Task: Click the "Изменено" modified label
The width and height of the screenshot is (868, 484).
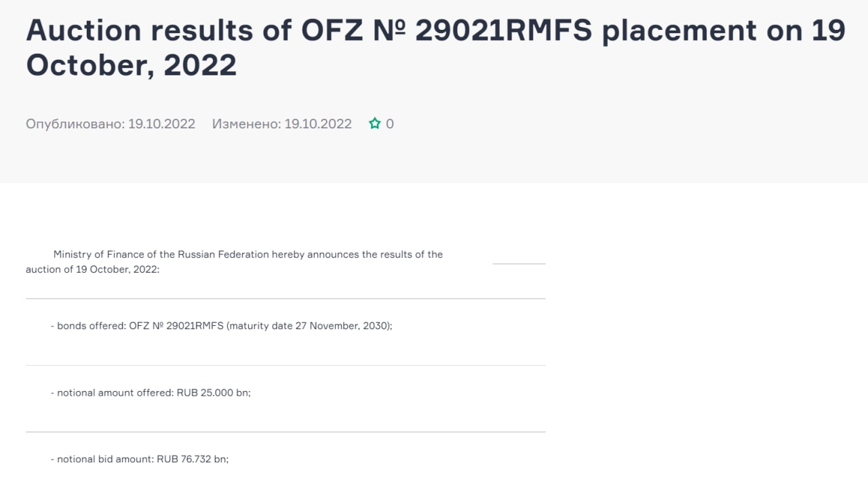Action: click(245, 124)
